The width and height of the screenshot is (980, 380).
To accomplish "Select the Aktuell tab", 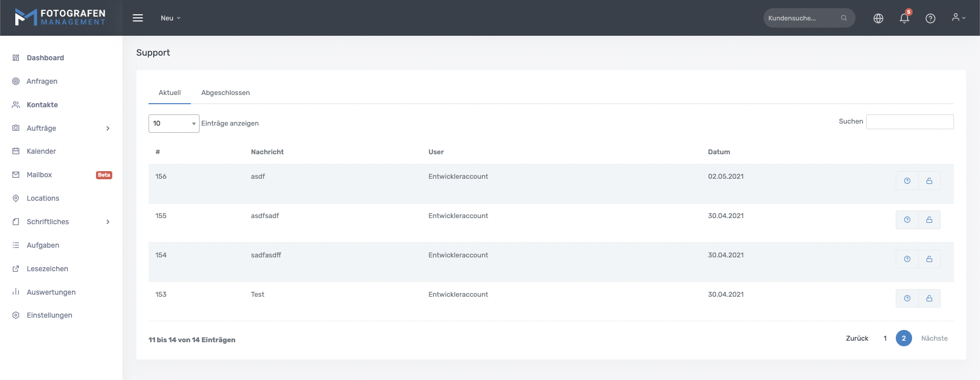I will click(169, 93).
